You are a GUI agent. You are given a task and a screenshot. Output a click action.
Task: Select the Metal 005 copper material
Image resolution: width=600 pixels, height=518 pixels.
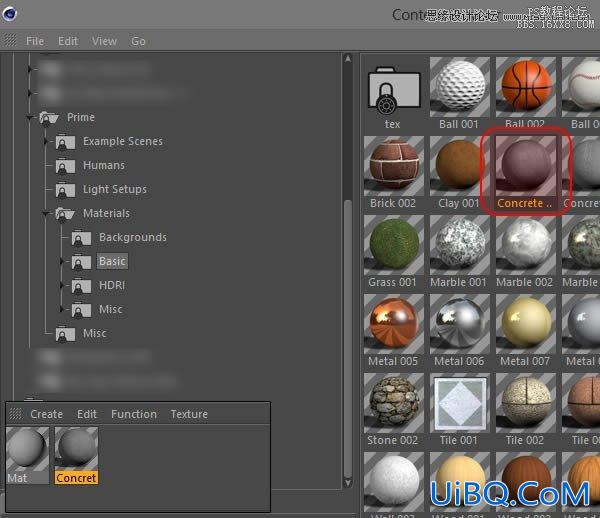click(394, 324)
